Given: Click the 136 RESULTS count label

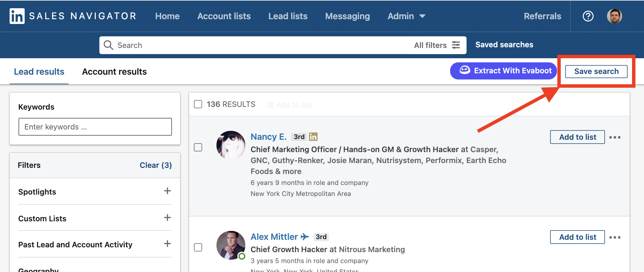Looking at the screenshot, I should 231,104.
